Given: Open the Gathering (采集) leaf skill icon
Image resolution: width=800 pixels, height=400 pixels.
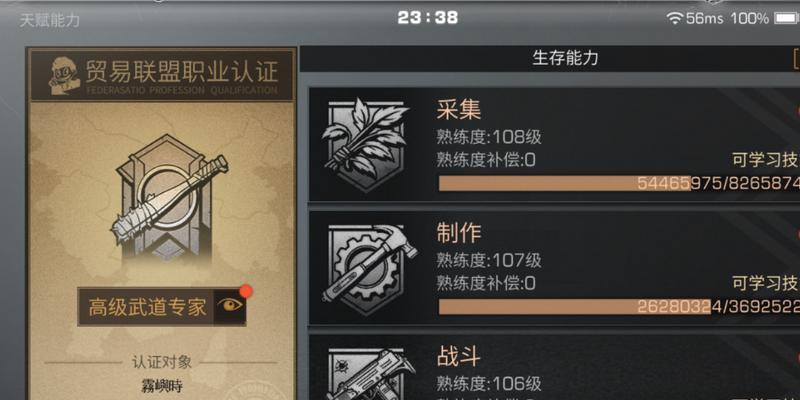Looking at the screenshot, I should [x=365, y=144].
